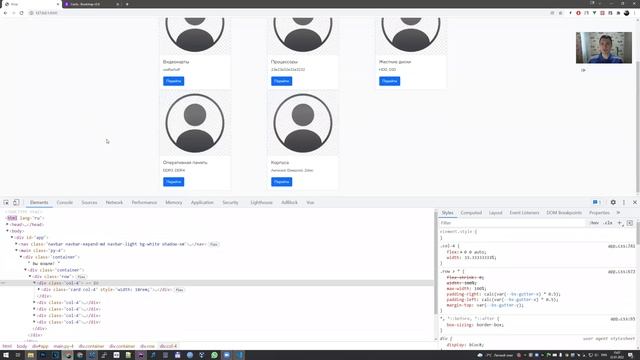Select div.row in the breadcrumb bar
The height and width of the screenshot is (360, 640).
point(147,346)
